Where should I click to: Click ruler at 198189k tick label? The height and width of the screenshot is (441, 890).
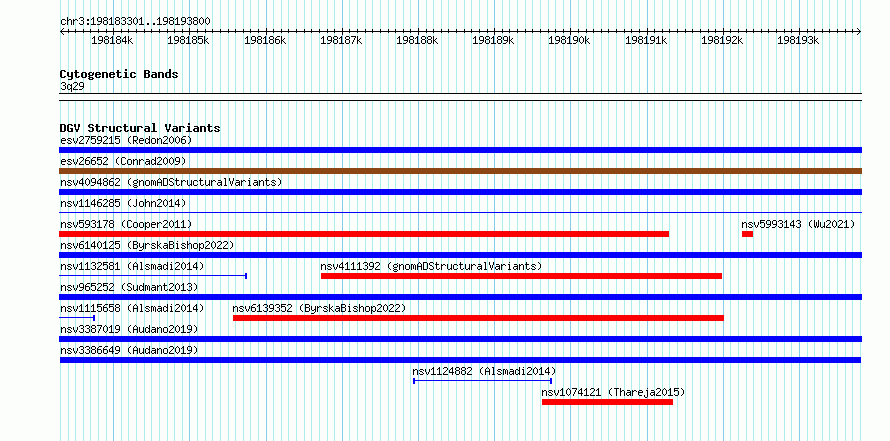pyautogui.click(x=493, y=40)
